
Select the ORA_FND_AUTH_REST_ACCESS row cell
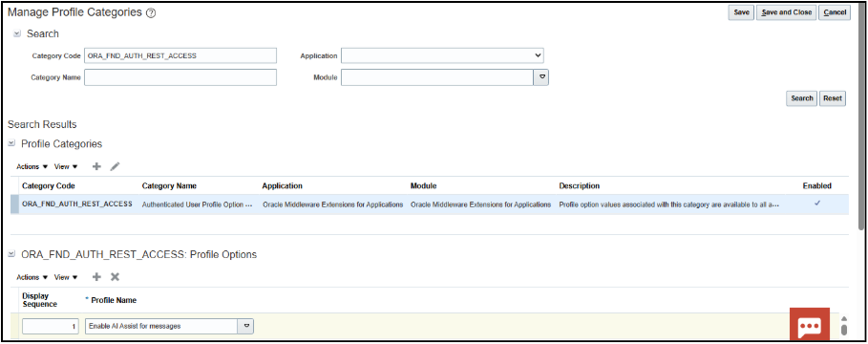(77, 204)
